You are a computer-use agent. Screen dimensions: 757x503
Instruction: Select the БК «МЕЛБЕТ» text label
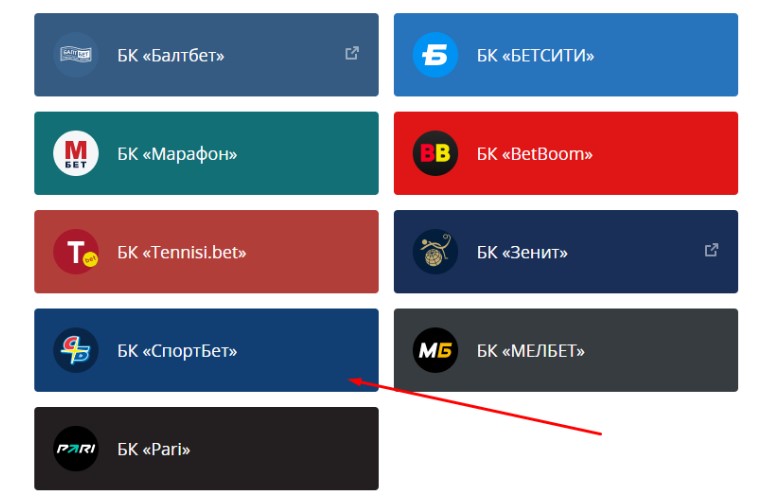tap(531, 351)
